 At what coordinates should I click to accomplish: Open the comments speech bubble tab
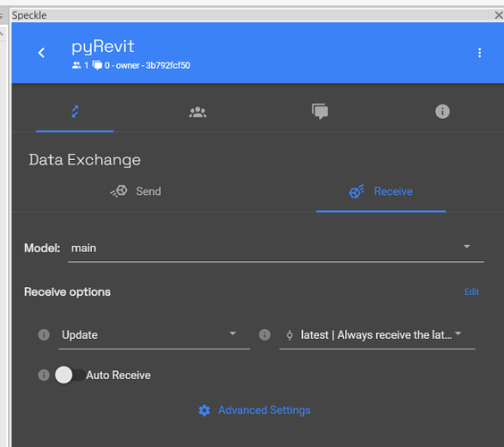[320, 112]
